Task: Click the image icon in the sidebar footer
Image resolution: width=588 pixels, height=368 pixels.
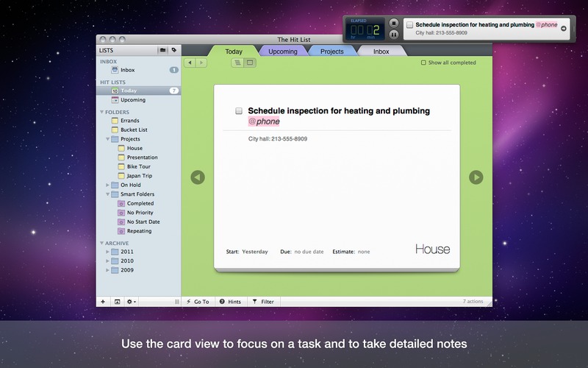Action: pyautogui.click(x=117, y=302)
